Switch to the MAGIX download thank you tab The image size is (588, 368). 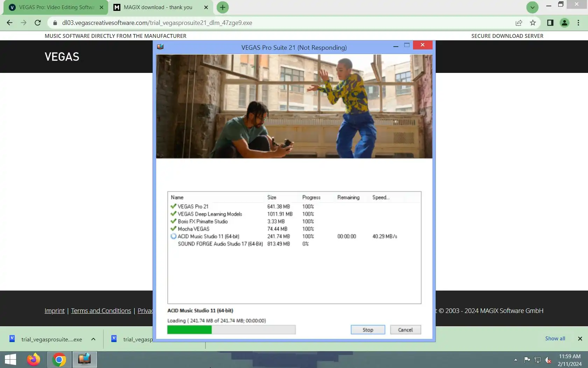point(160,7)
